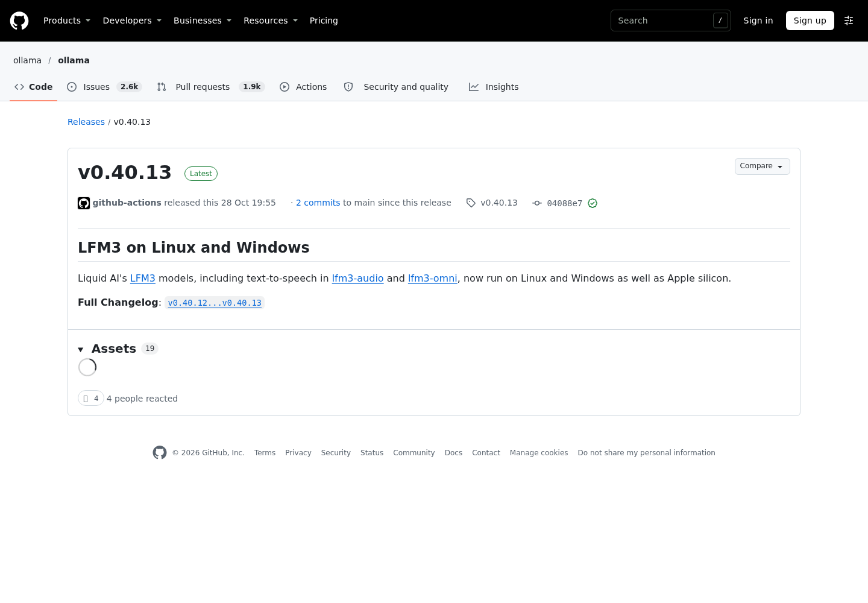Focus the Search input field

click(x=671, y=21)
